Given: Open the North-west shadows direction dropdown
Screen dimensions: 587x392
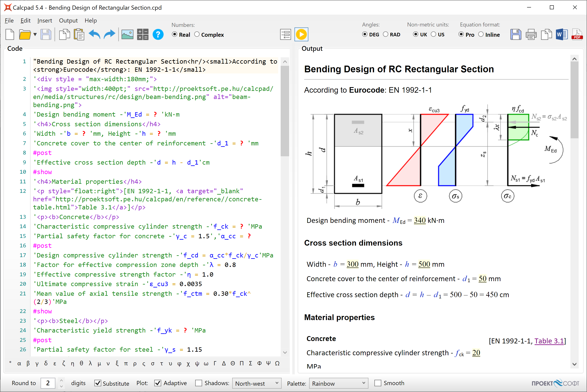Looking at the screenshot, I should [x=257, y=383].
